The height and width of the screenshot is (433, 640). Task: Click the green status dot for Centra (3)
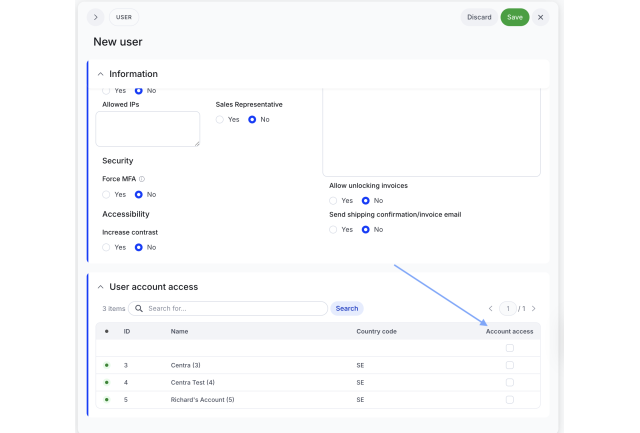point(107,365)
